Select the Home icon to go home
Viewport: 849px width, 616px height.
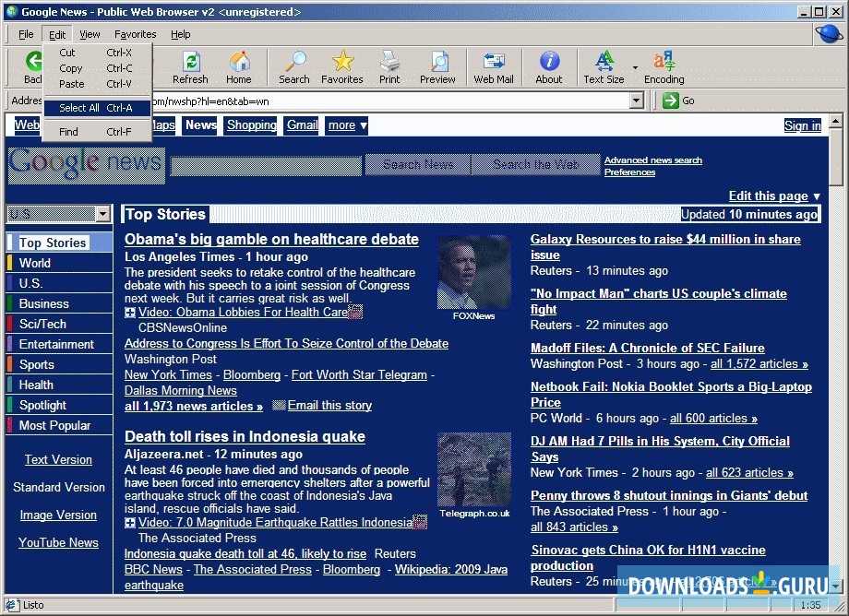coord(239,65)
